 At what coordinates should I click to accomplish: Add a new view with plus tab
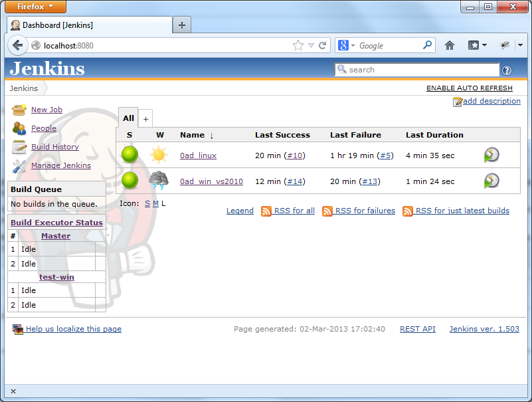pyautogui.click(x=145, y=119)
